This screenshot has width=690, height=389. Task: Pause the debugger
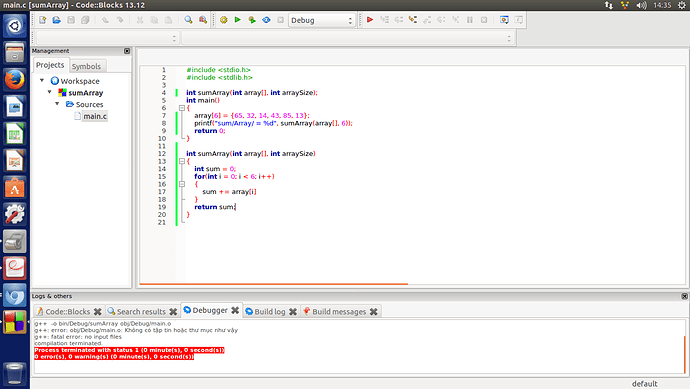click(470, 20)
